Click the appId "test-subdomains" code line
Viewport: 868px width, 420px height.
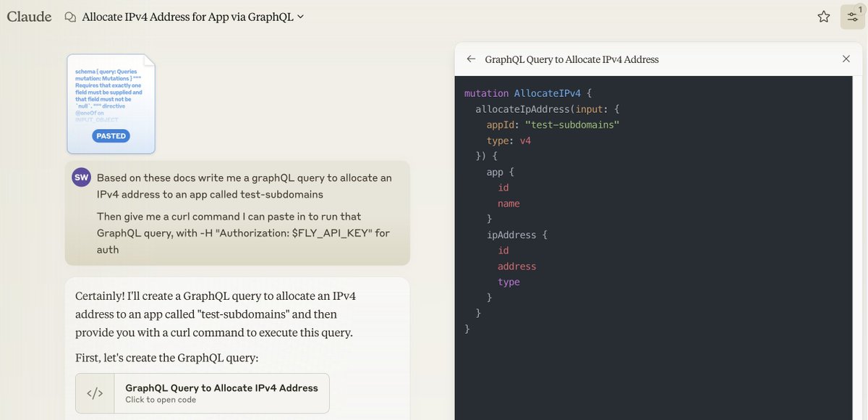(x=553, y=125)
